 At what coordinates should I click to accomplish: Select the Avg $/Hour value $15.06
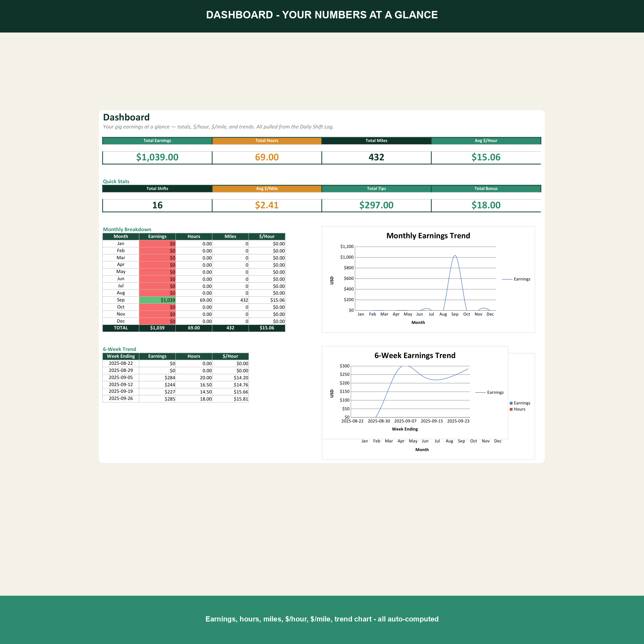coord(486,157)
